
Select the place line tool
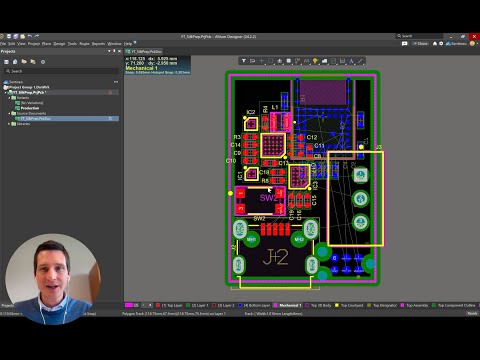pyautogui.click(x=360, y=61)
